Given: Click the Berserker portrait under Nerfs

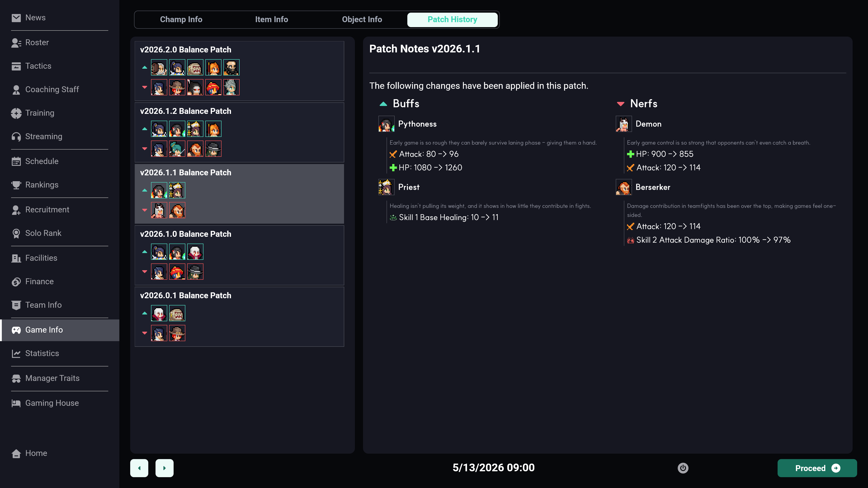Looking at the screenshot, I should 623,187.
